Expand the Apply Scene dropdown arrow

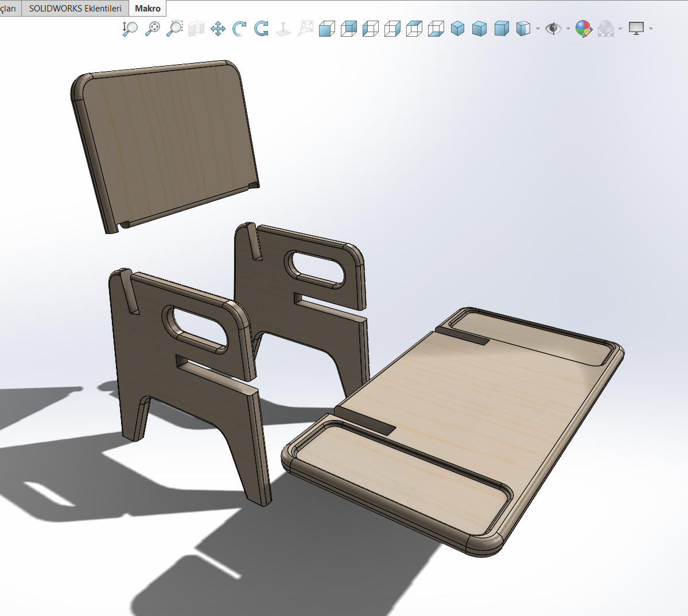[x=620, y=29]
